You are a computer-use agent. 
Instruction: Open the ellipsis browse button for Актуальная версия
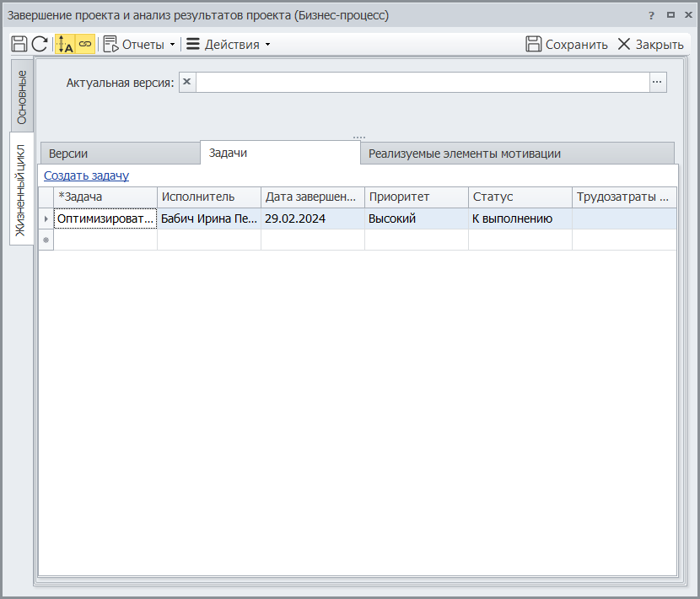(x=658, y=82)
